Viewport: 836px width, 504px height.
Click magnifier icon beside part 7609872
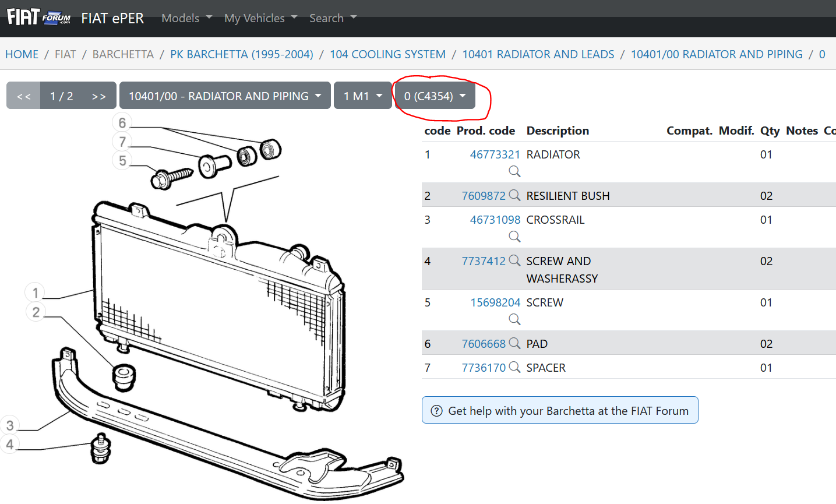[514, 195]
